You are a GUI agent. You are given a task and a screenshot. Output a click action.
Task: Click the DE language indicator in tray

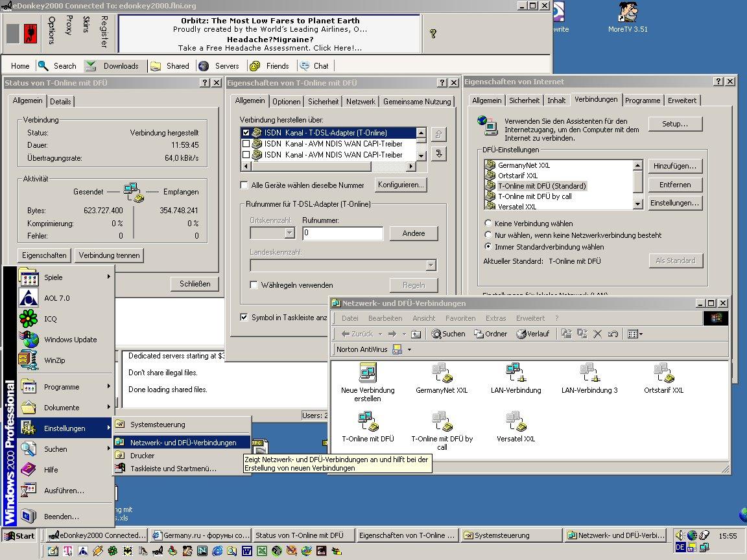680,548
